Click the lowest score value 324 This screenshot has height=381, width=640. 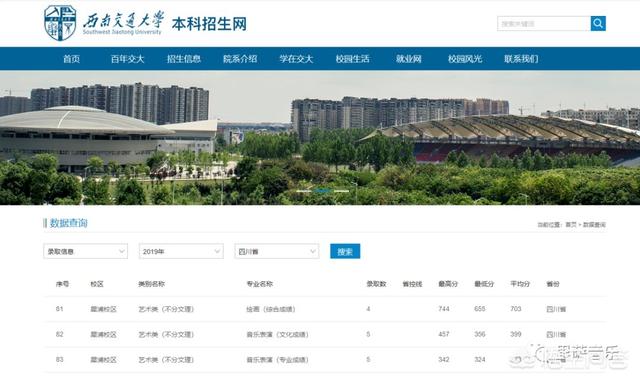pyautogui.click(x=480, y=359)
